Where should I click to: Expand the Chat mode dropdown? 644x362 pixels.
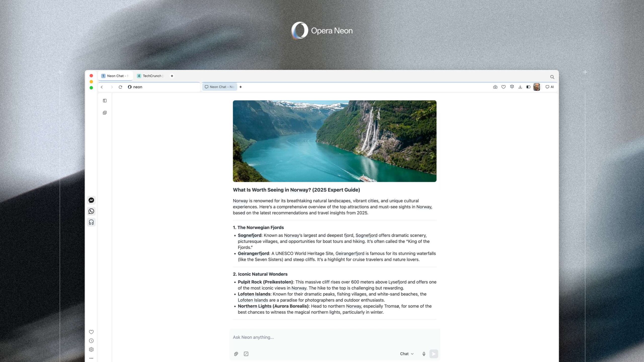[x=407, y=354]
